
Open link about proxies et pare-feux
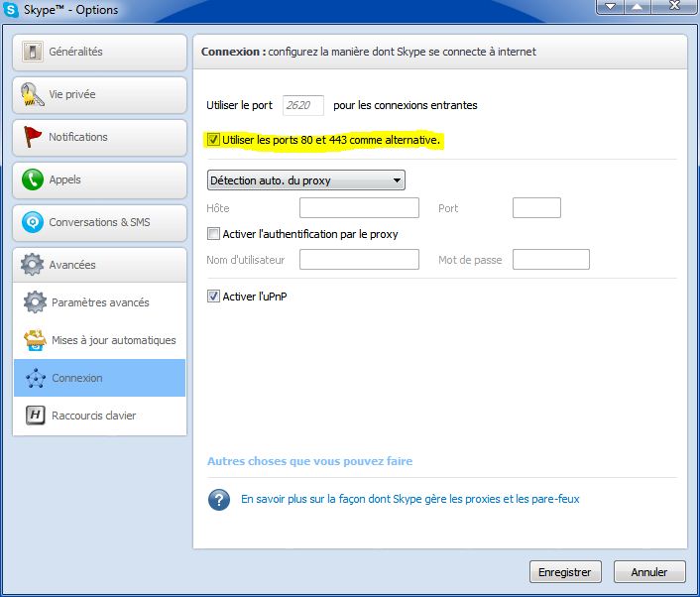coord(410,499)
